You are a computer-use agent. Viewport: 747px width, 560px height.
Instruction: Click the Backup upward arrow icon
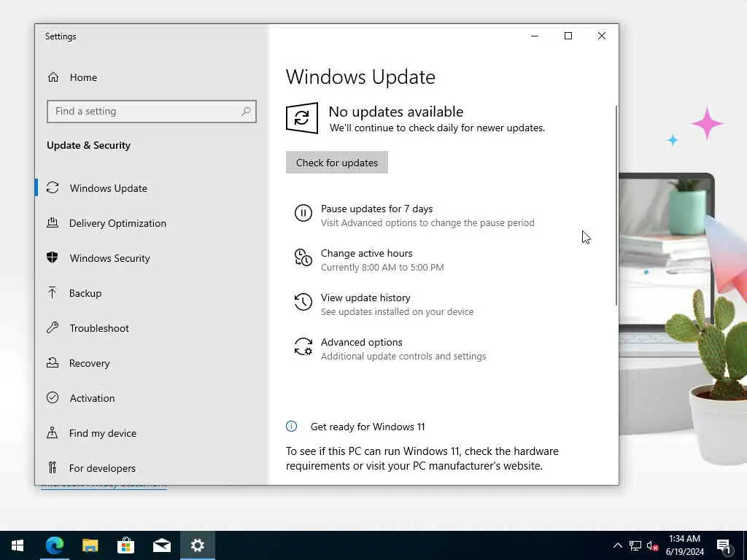tap(53, 293)
